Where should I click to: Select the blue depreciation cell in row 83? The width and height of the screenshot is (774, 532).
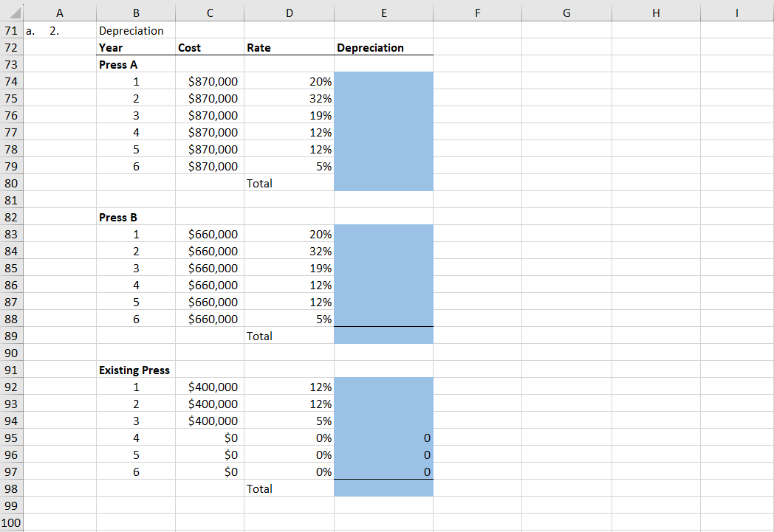[x=383, y=234]
